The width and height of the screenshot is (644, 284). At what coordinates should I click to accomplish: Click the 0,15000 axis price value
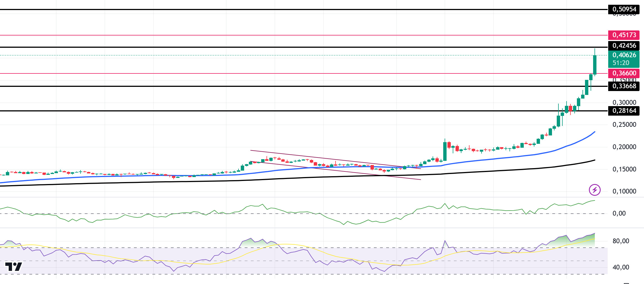click(624, 169)
